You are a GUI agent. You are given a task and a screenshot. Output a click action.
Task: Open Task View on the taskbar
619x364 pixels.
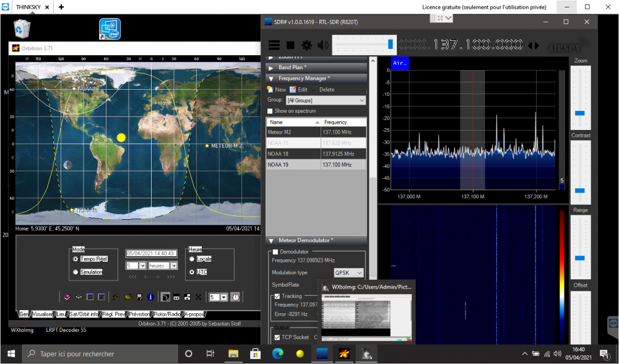(210, 353)
